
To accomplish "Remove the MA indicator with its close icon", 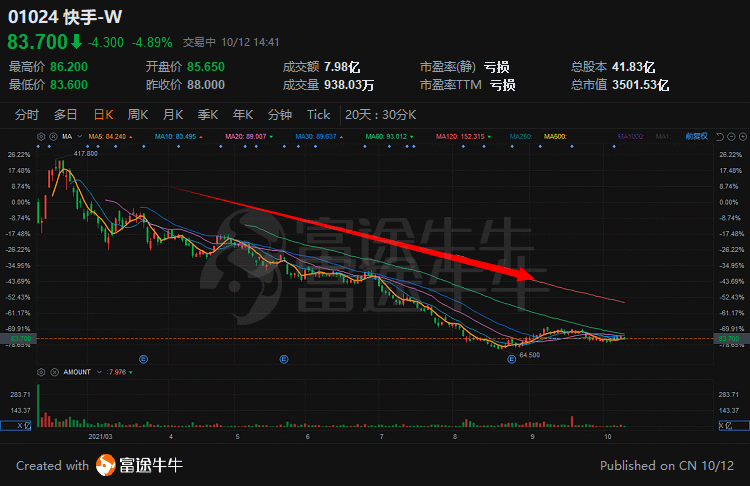I will (x=54, y=137).
